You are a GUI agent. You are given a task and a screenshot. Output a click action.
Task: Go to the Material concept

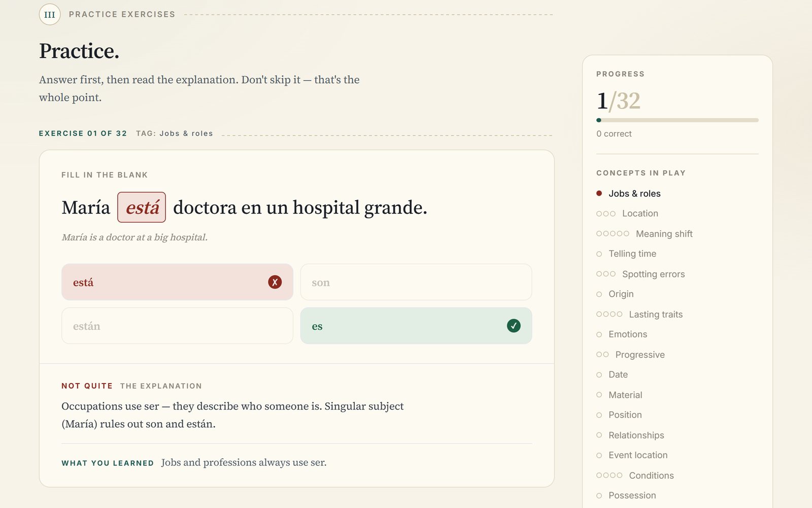(x=619, y=395)
